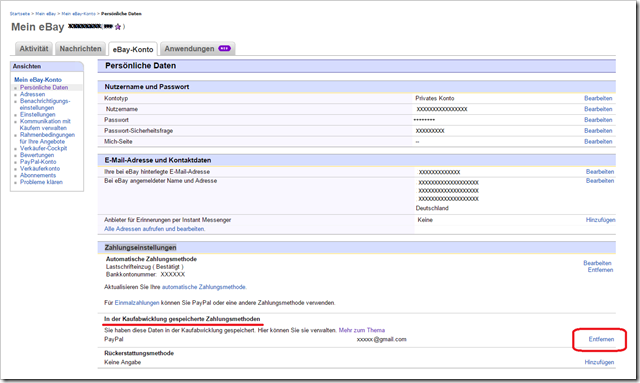640x383 pixels.
Task: Click the Persönliche Daten page heading
Action: 140,66
